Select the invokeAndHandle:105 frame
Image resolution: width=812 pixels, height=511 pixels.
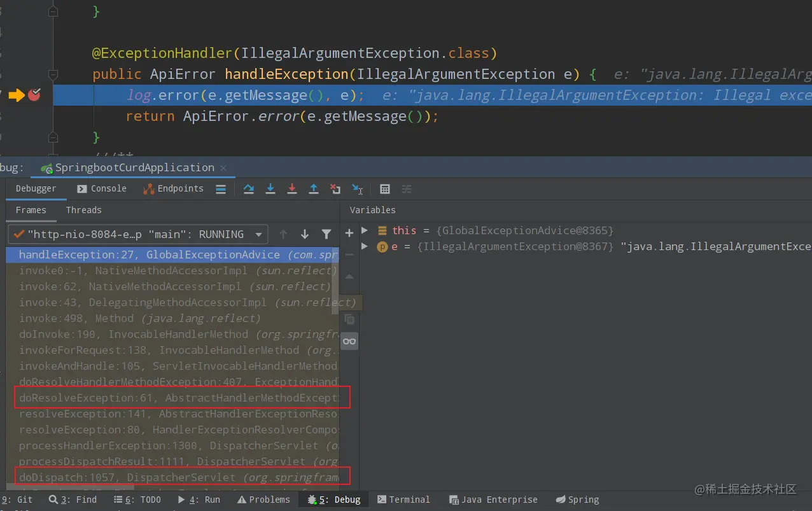point(172,366)
